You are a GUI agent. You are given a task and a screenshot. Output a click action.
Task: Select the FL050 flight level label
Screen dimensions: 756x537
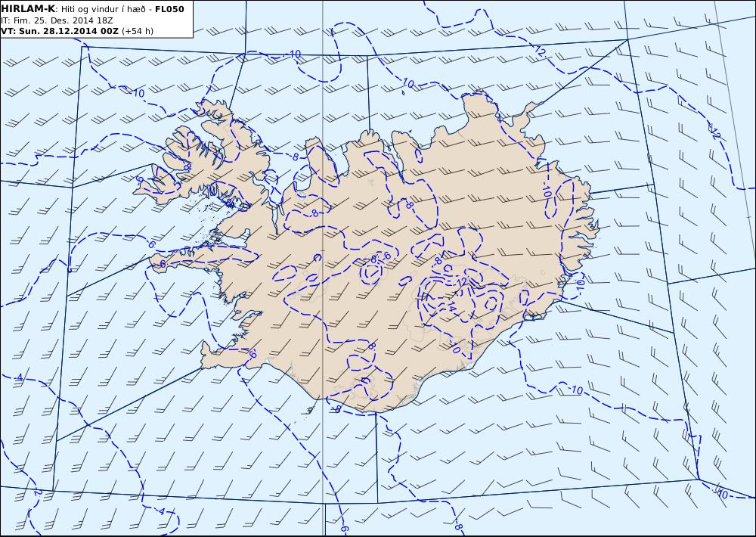(169, 8)
